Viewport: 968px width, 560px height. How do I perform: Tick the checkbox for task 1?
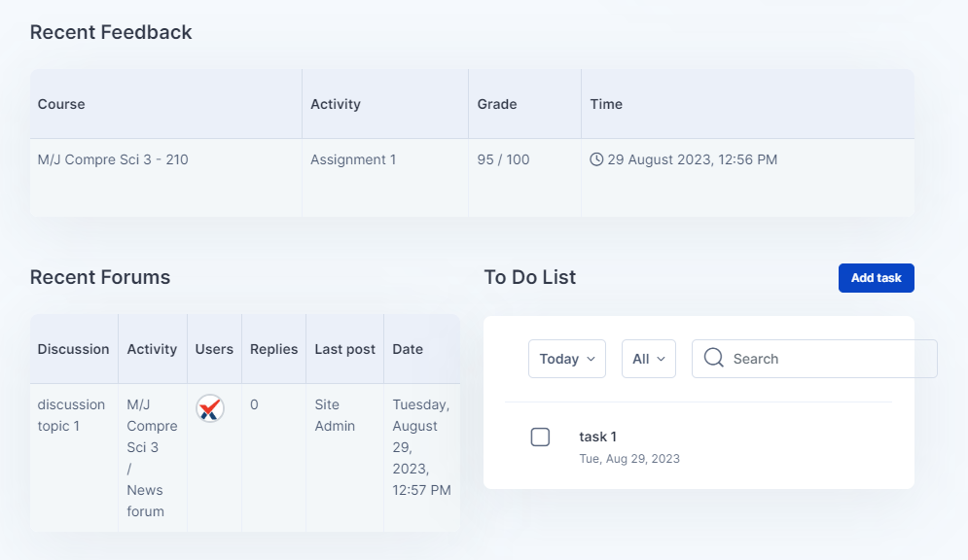tap(540, 437)
